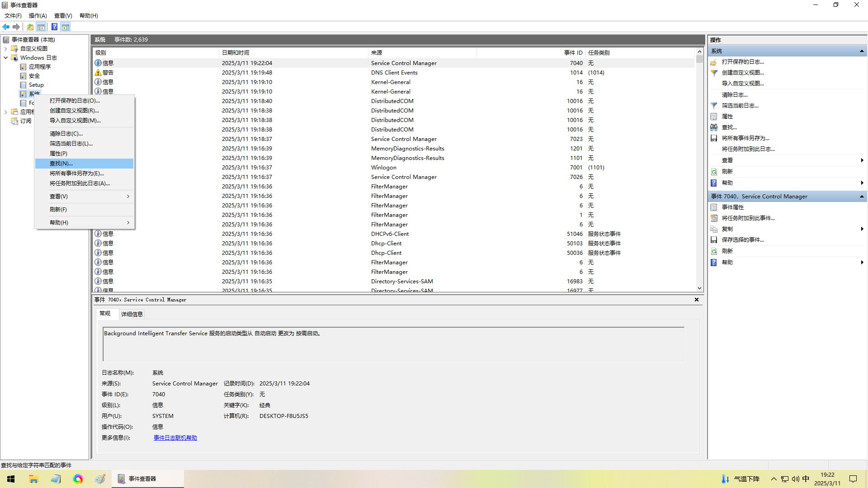The image size is (868, 488).
Task: Choose 清除日志(C)... from context menu
Action: click(66, 134)
